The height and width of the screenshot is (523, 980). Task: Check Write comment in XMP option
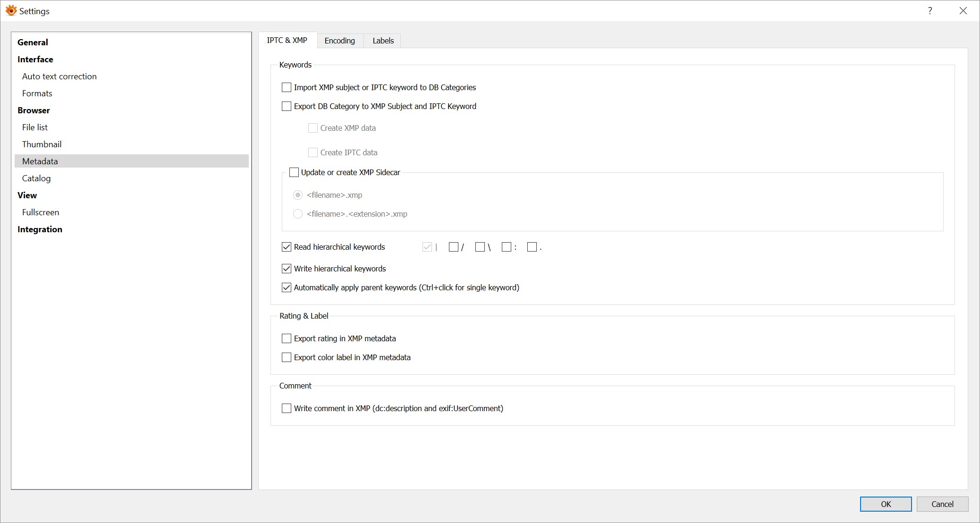coord(287,408)
